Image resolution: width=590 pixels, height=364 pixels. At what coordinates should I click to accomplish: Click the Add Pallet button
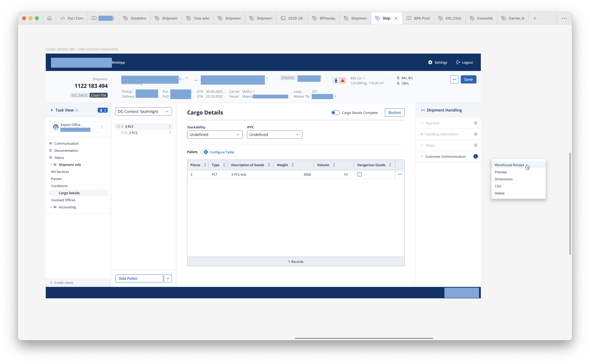(x=139, y=278)
